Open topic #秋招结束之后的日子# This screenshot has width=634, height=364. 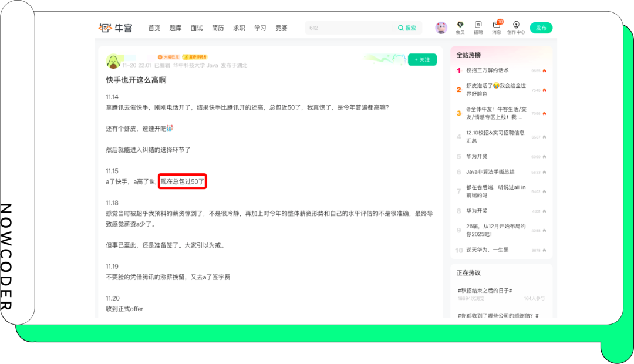coord(485,291)
